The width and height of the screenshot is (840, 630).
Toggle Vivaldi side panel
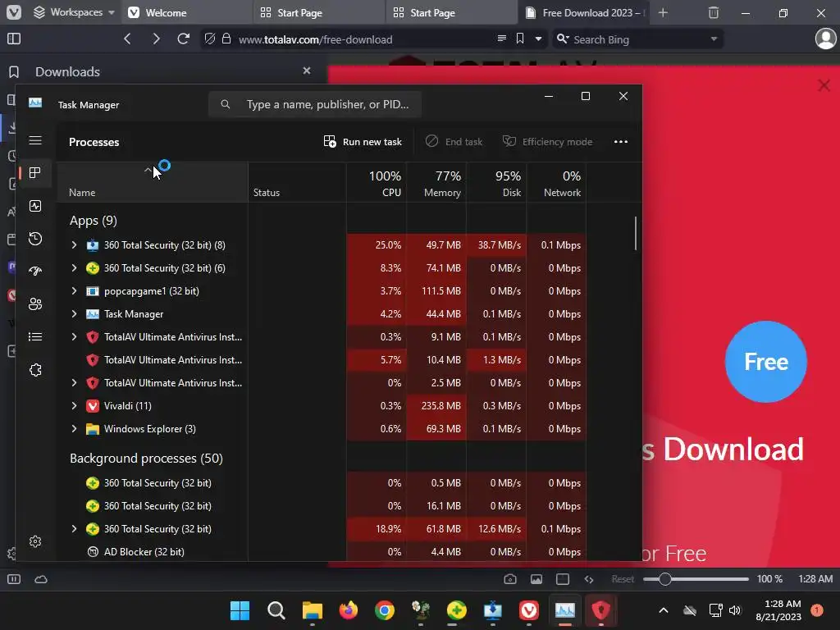point(14,39)
